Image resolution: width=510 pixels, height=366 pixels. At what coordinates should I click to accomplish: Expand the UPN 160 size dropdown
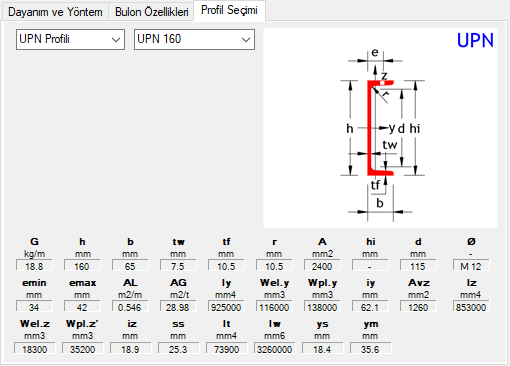click(x=194, y=39)
